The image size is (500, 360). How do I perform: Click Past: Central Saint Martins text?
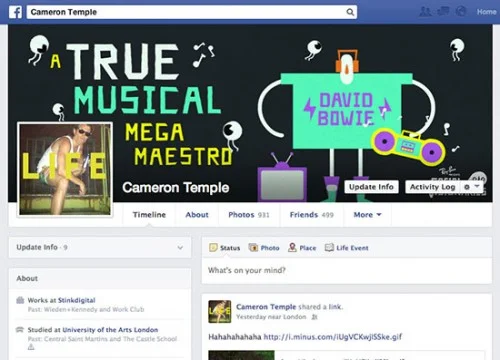(x=102, y=339)
